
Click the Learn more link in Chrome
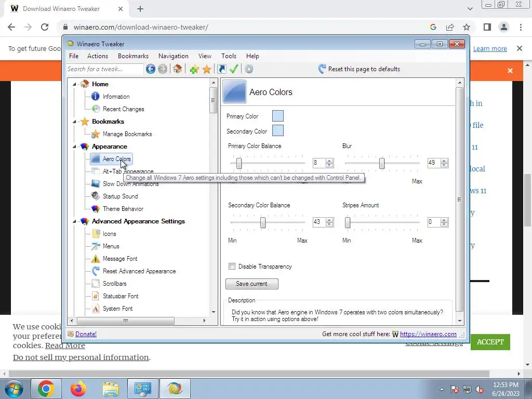490,49
